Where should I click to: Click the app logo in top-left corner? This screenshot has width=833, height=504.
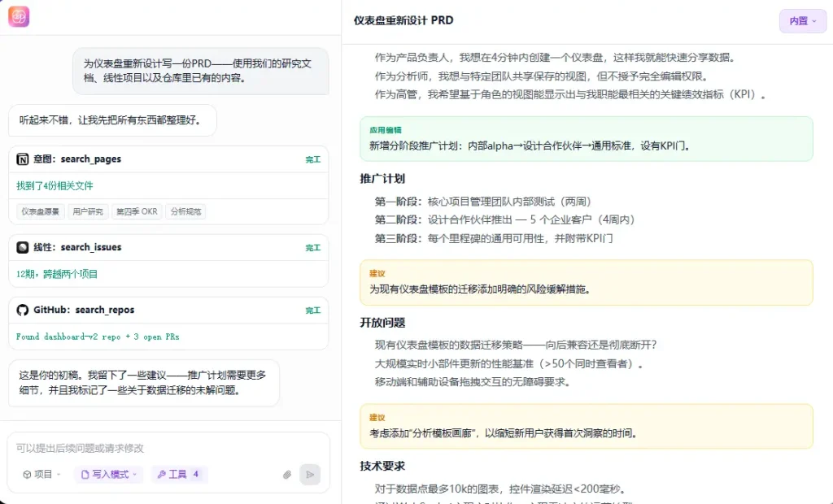click(x=19, y=17)
